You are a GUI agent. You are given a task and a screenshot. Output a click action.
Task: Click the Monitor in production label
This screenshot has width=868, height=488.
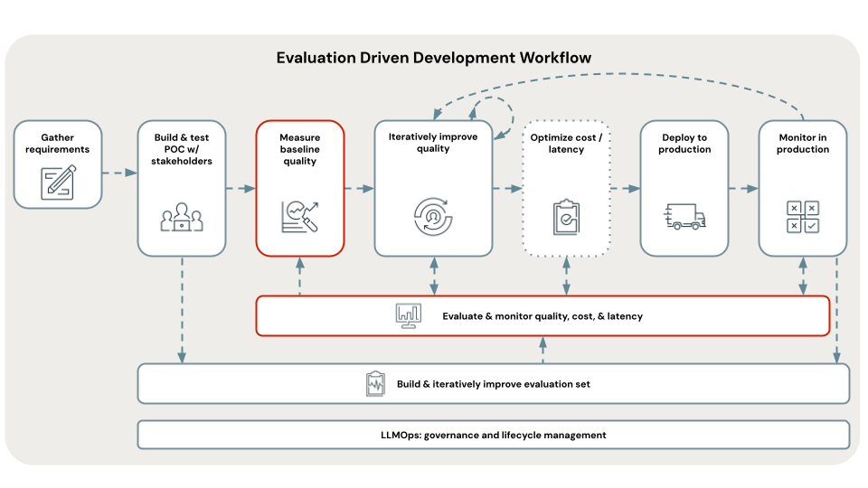tap(802, 144)
